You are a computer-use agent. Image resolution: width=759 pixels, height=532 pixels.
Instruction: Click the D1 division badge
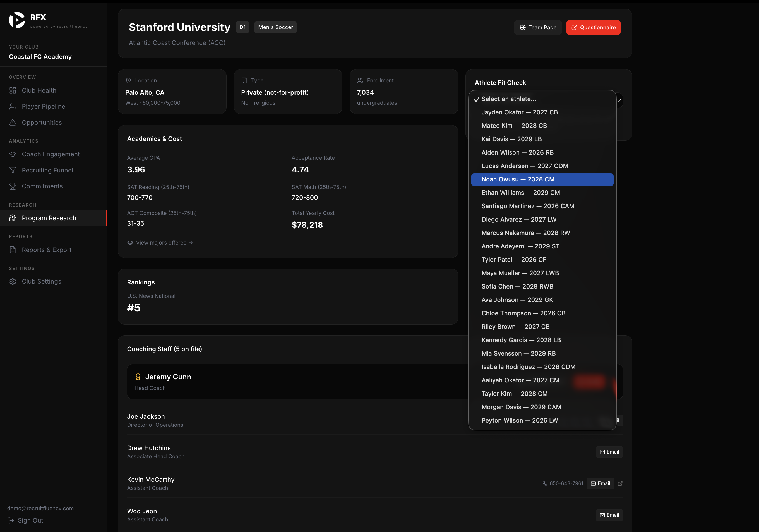(243, 27)
